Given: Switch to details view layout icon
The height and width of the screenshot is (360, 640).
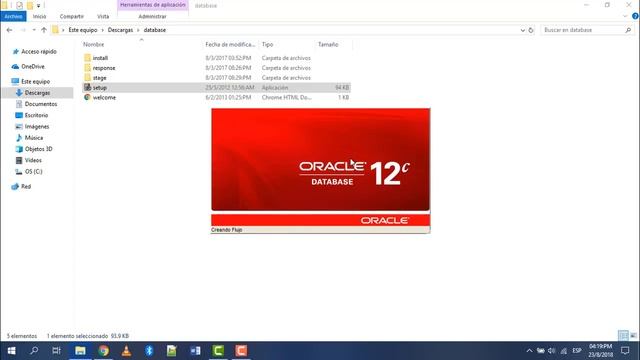Looking at the screenshot, I should 623,336.
